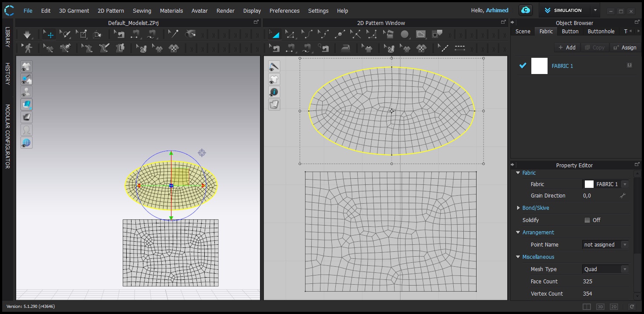Click the Add fabric button
This screenshot has height=314, width=644.
click(x=567, y=47)
